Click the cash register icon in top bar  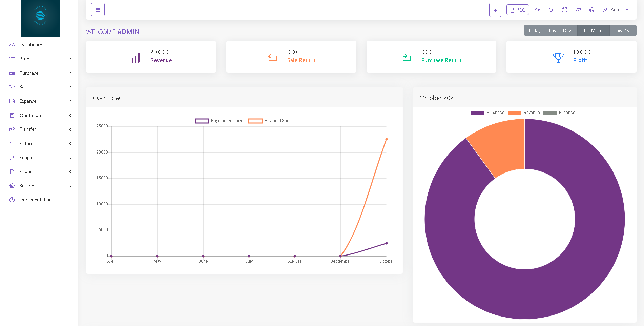(578, 10)
